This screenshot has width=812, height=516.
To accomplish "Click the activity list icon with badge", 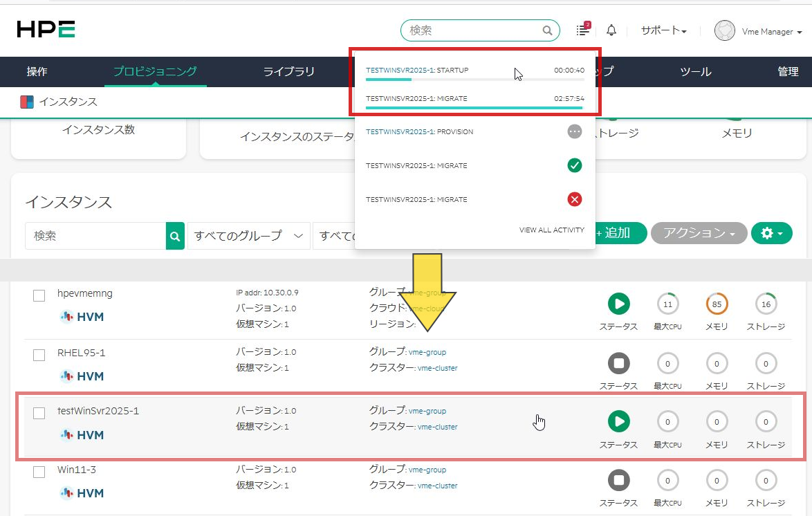I will (x=583, y=30).
